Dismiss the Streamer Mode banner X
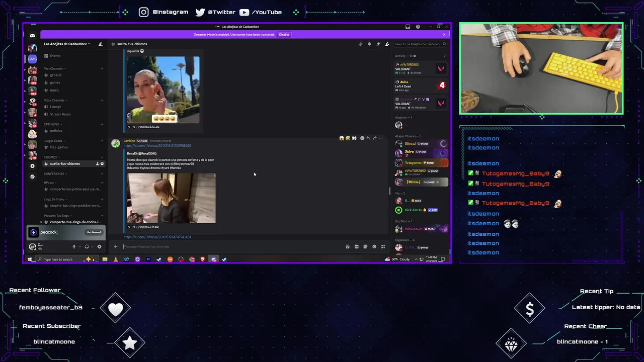 click(444, 35)
